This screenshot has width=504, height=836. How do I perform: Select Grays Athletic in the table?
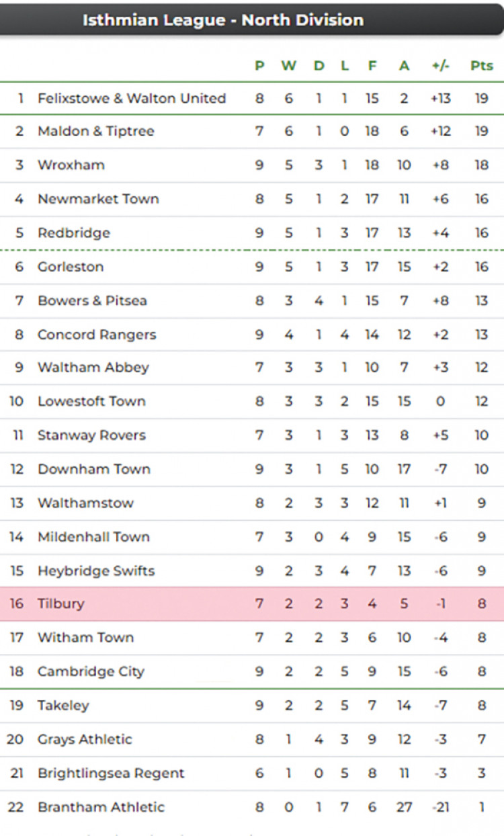85,739
